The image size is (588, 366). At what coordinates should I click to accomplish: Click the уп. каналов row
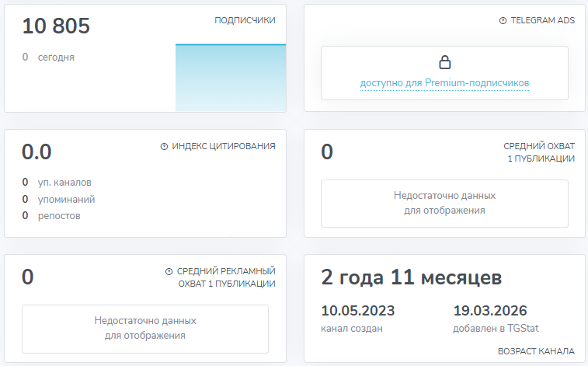58,183
